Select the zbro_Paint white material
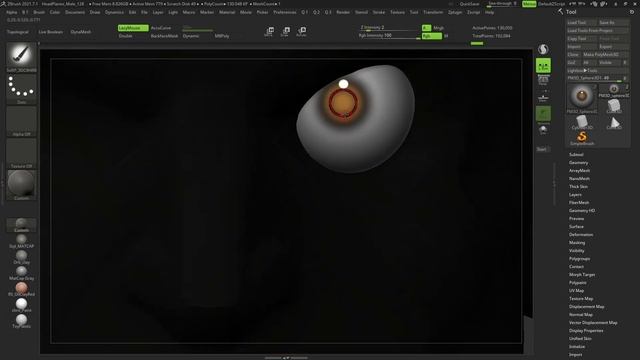Viewport: 640px width, 360px height. coord(21,304)
